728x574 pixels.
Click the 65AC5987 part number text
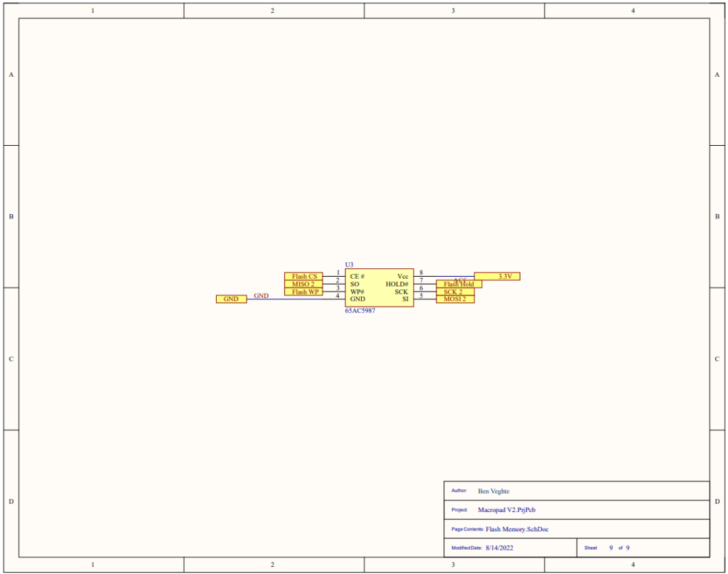tap(360, 311)
